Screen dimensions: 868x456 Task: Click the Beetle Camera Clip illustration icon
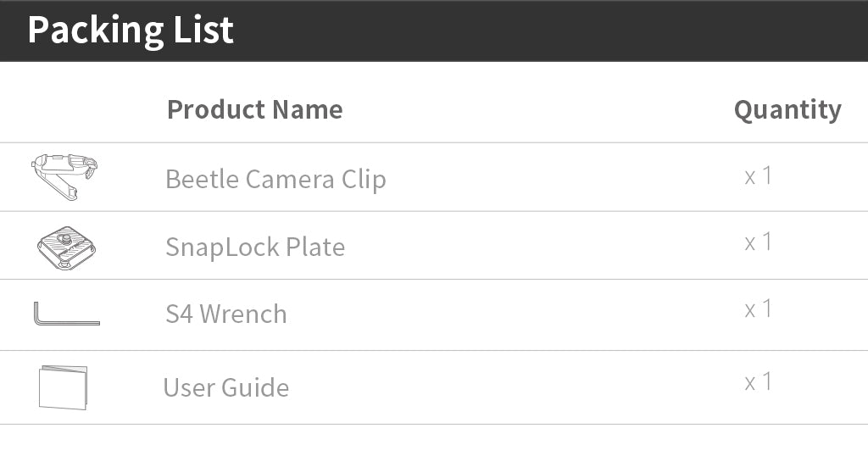[x=64, y=176]
